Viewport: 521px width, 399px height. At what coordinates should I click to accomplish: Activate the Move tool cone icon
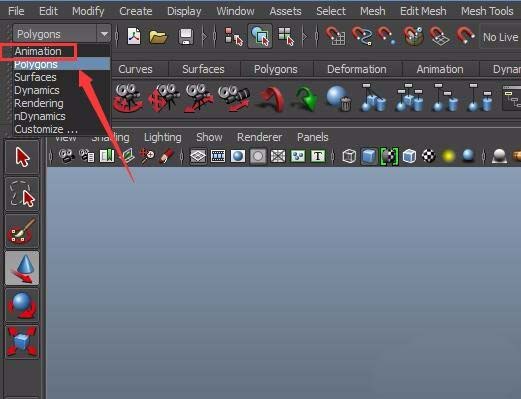pyautogui.click(x=22, y=268)
